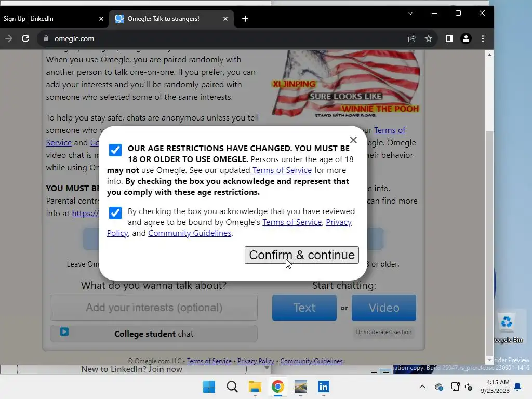Open Community Guidelines link in dialog

[190, 233]
